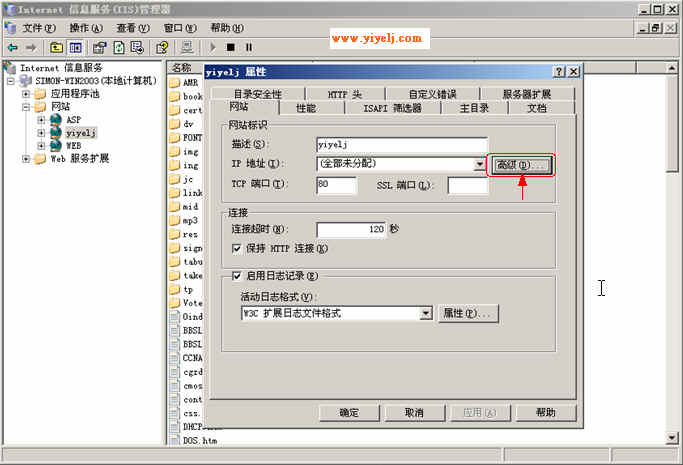
Task: Click the Refresh toolbar icon
Action: [119, 47]
